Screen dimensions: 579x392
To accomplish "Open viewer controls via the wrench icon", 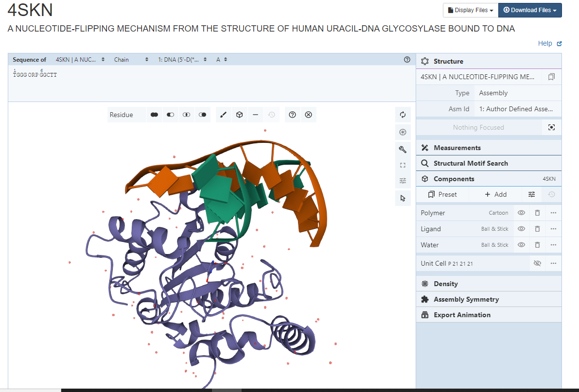I will point(403,149).
